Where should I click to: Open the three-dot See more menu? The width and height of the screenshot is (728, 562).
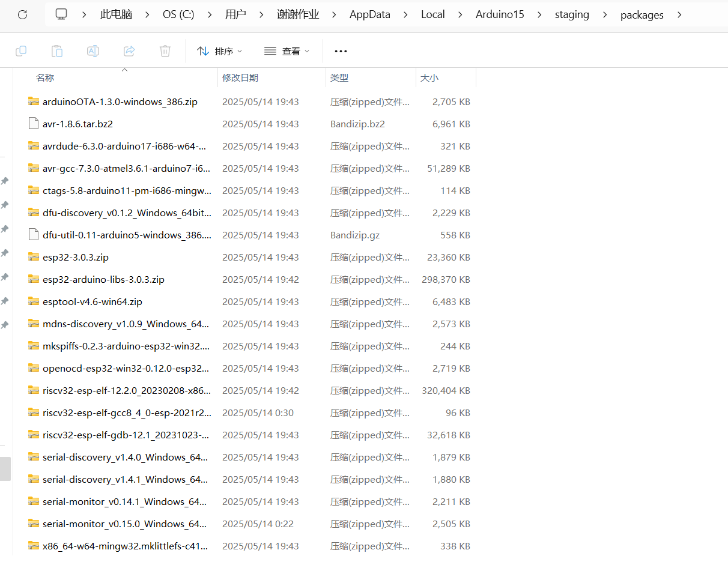pyautogui.click(x=341, y=51)
